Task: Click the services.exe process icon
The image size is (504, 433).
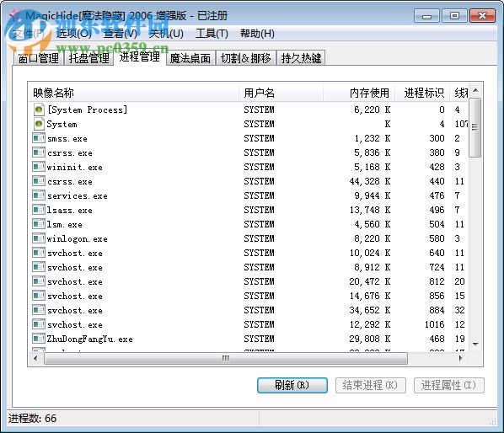Action: click(x=39, y=195)
